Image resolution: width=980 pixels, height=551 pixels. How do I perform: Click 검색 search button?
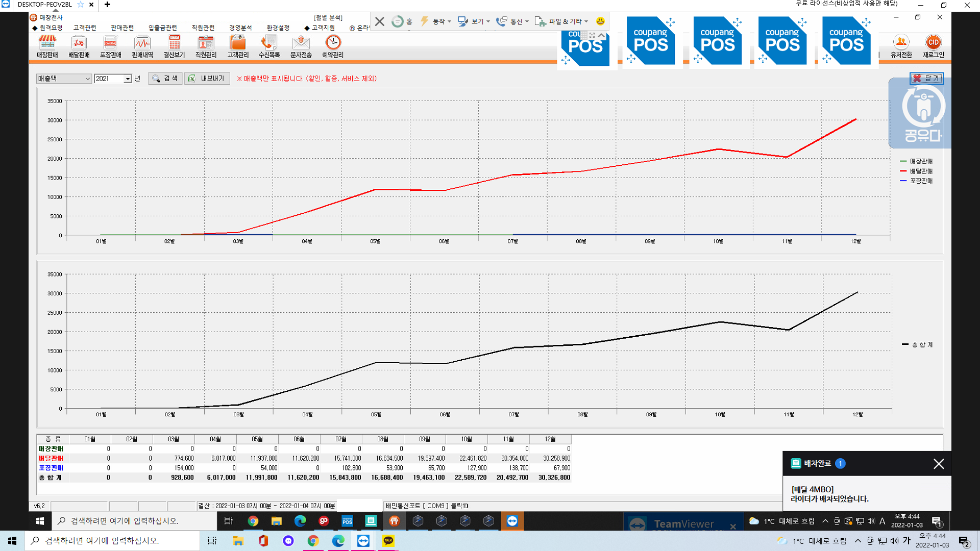point(165,79)
